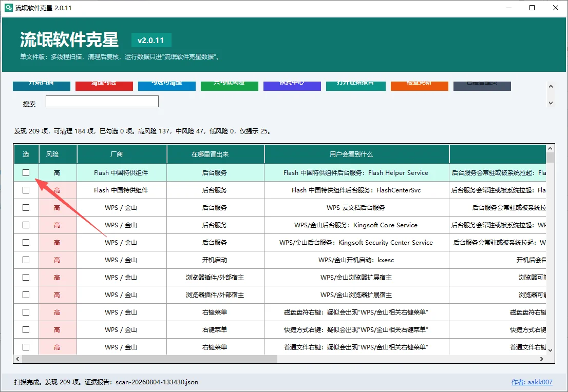Image resolution: width=568 pixels, height=392 pixels.
Task: Click the toolbar panel scroll-down arrow
Action: [551, 103]
